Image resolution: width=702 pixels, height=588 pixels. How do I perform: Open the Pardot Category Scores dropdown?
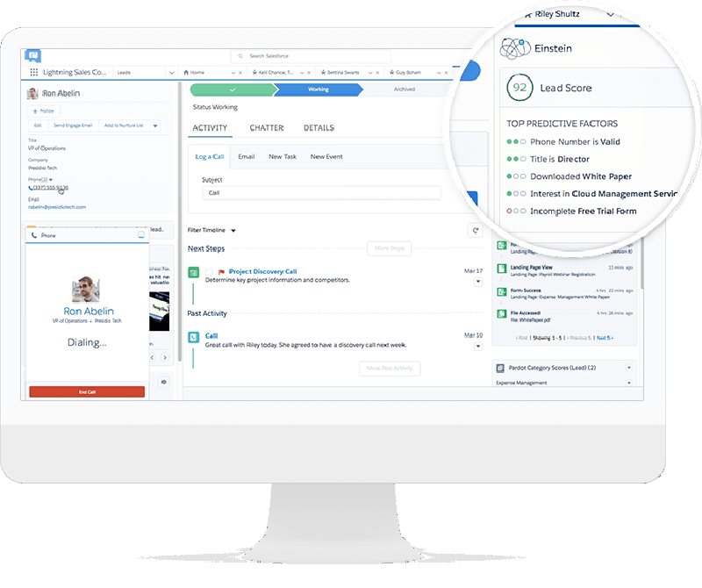(629, 368)
